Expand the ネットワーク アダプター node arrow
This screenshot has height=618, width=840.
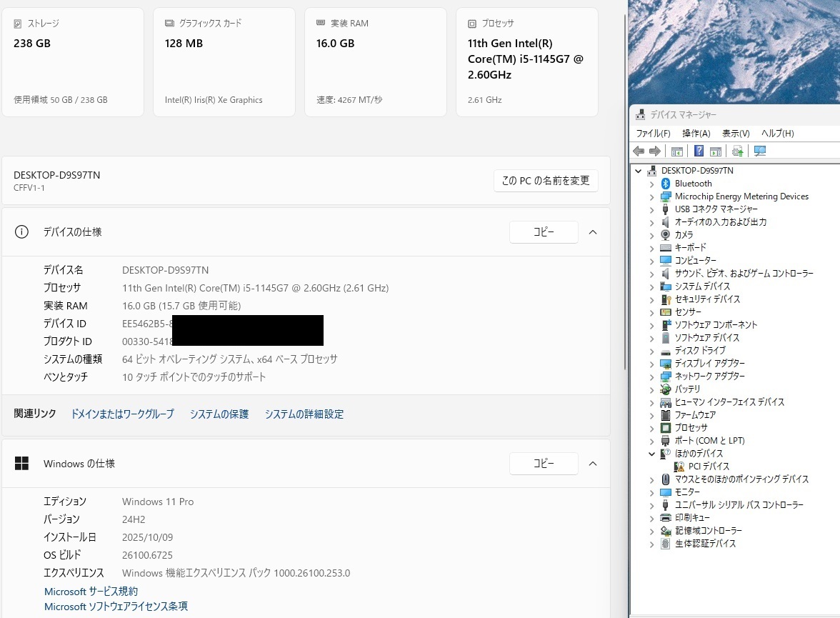coord(651,377)
